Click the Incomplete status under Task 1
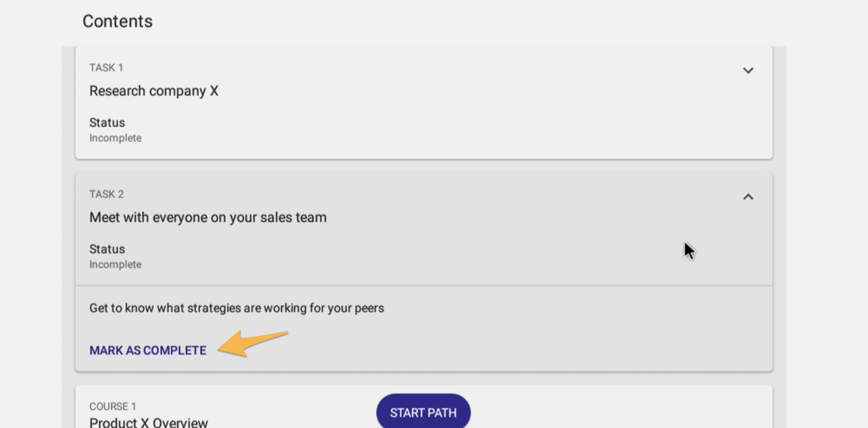868x428 pixels. tap(115, 138)
